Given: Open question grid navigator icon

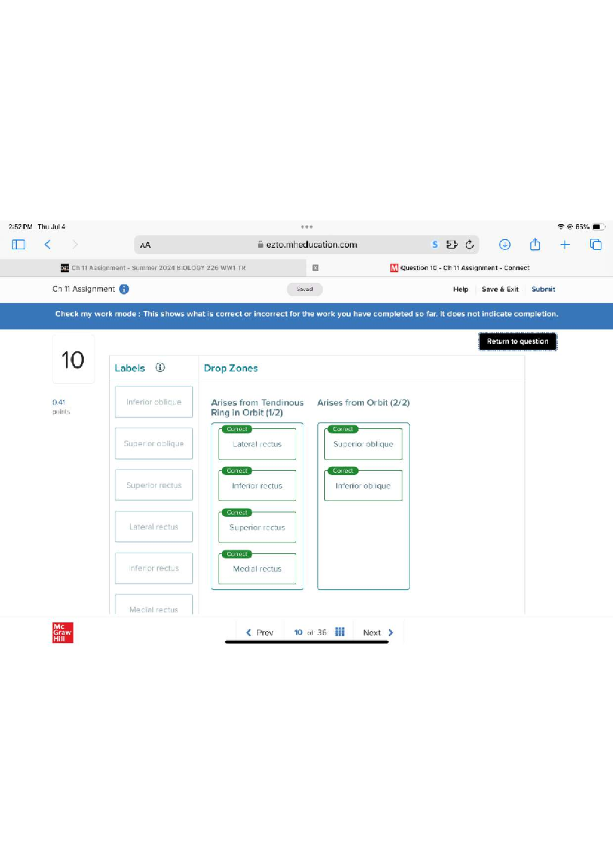Looking at the screenshot, I should (x=340, y=632).
